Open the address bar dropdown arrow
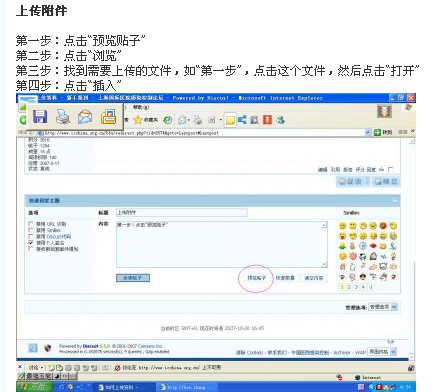The width and height of the screenshot is (439, 392). click(x=368, y=132)
